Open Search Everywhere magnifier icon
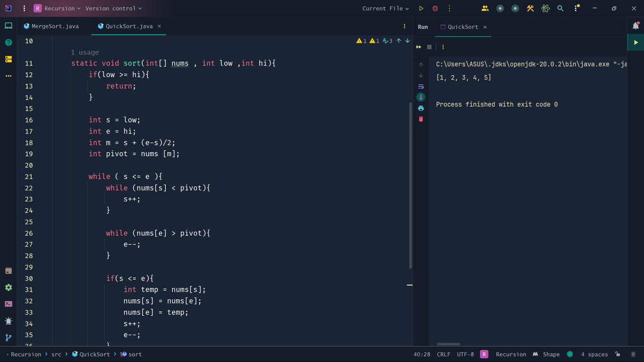644x362 pixels. point(560,8)
